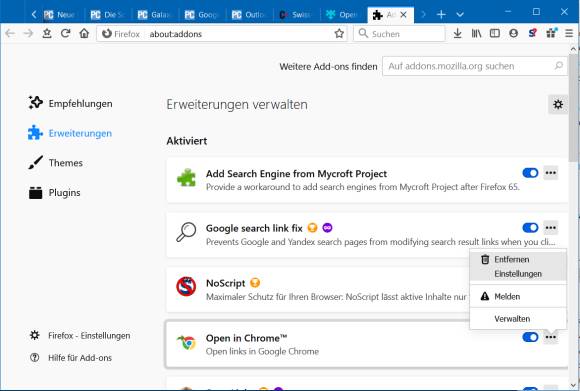Bookmark this page with the star icon
580x391 pixels.
click(x=339, y=34)
